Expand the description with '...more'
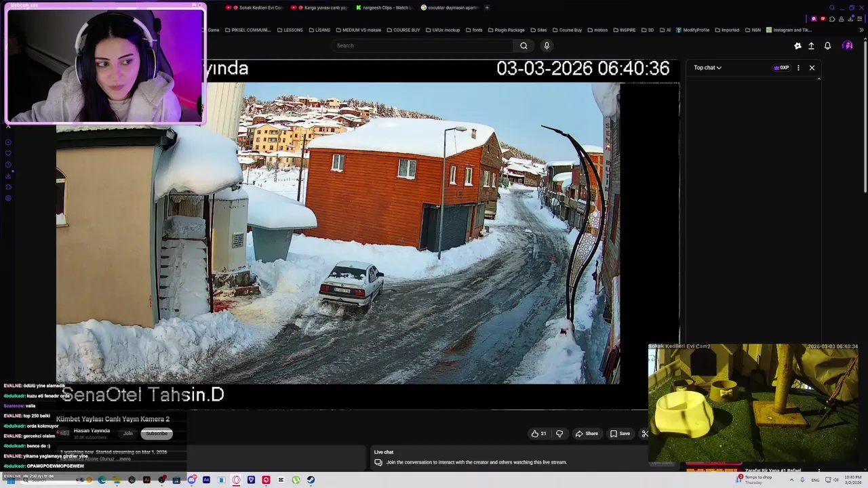 [125, 459]
